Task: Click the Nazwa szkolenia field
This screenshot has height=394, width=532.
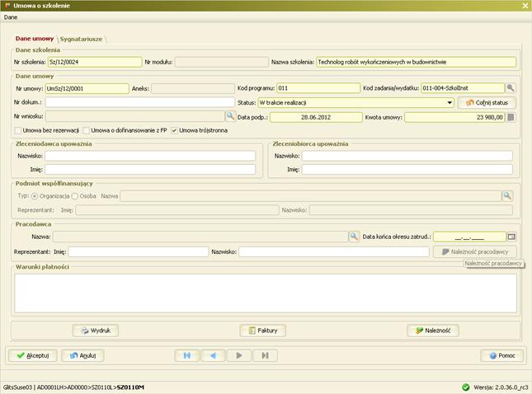Action: 417,62
